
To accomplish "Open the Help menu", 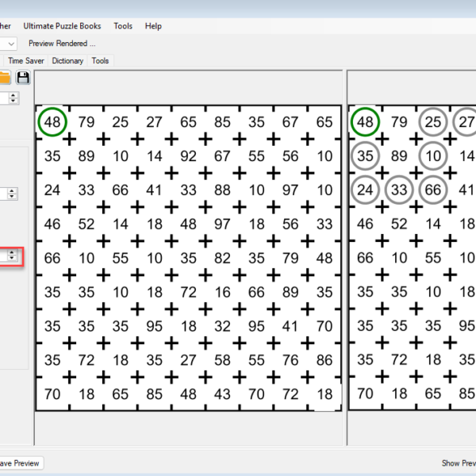I will click(x=153, y=26).
